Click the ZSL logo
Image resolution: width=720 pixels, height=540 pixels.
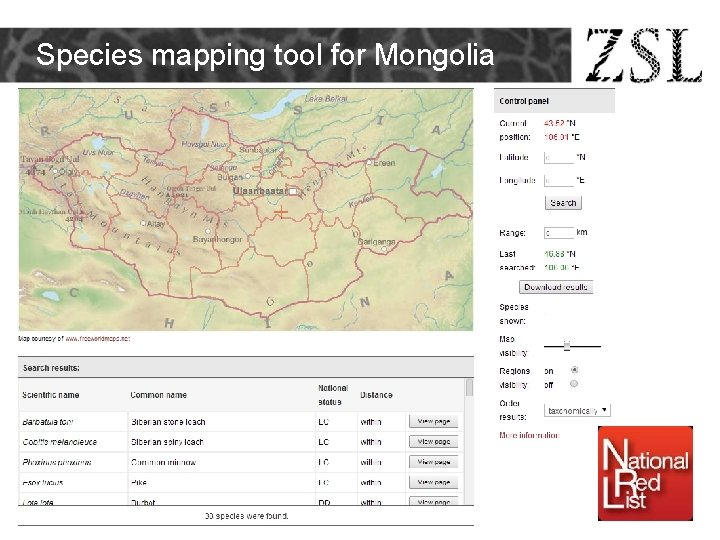coord(644,55)
